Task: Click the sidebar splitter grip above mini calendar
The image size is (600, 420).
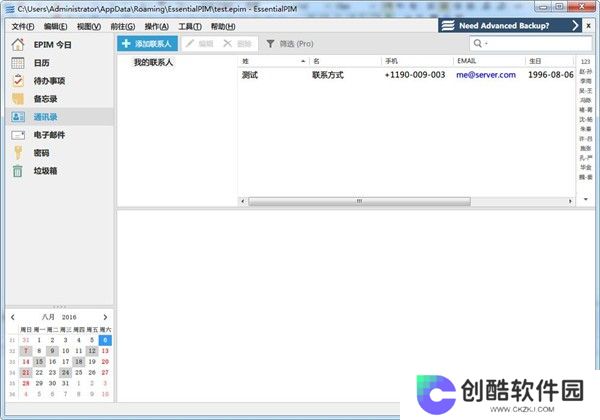Action: tap(59, 307)
